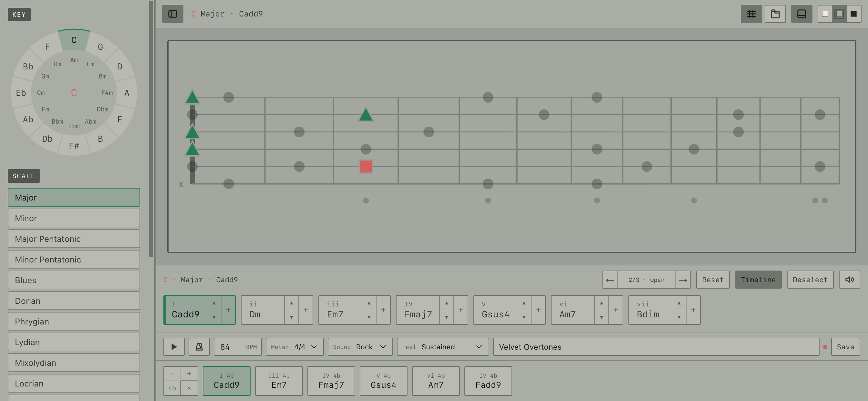The image size is (868, 401).
Task: Select the light theme swatch
Action: tap(825, 14)
